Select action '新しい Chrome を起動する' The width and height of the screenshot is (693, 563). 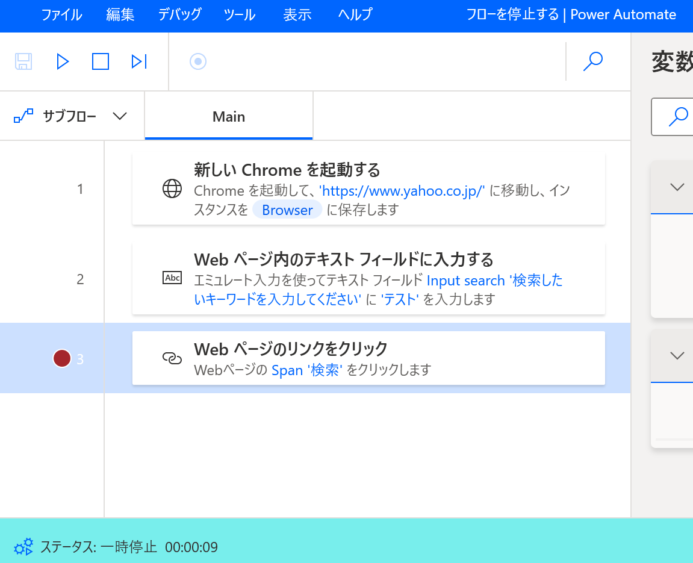369,189
